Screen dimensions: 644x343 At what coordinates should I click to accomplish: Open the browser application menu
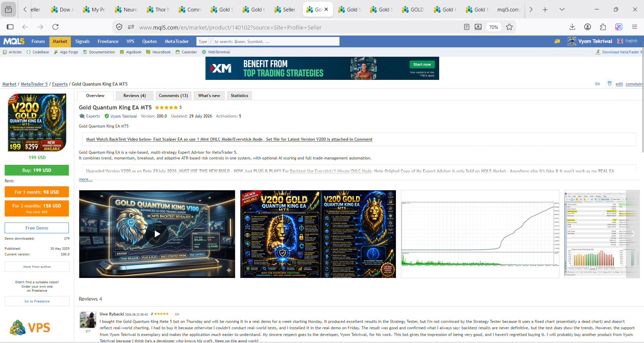[634, 27]
